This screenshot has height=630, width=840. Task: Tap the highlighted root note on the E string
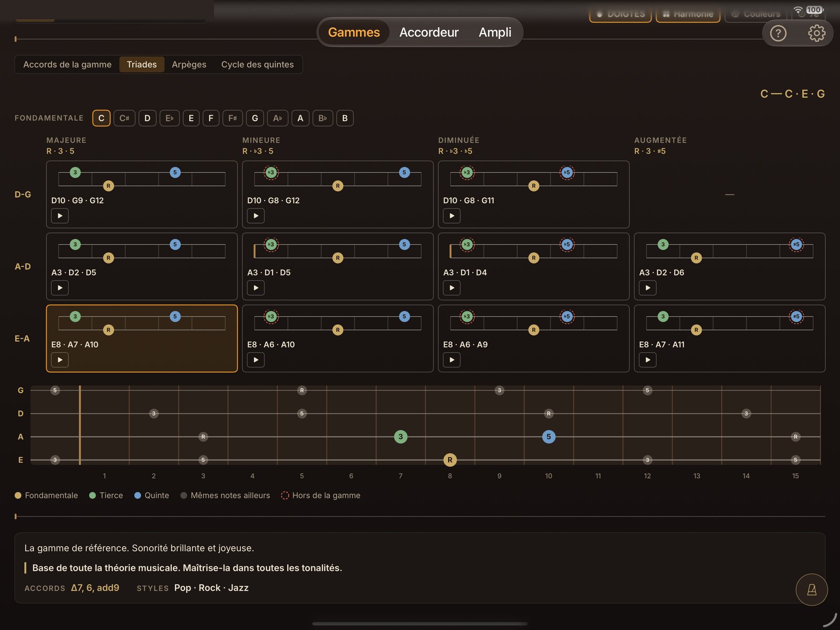[x=450, y=460]
